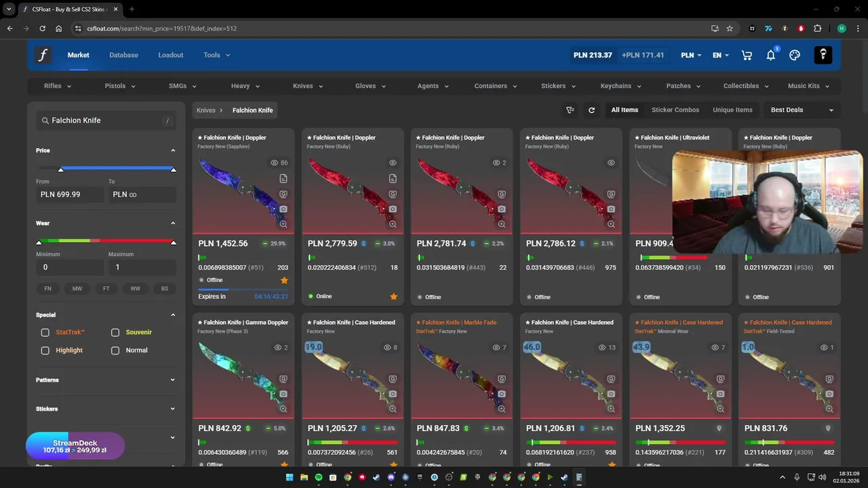This screenshot has height=488, width=868.
Task: Enable the Highlight checkbox
Action: pos(45,350)
